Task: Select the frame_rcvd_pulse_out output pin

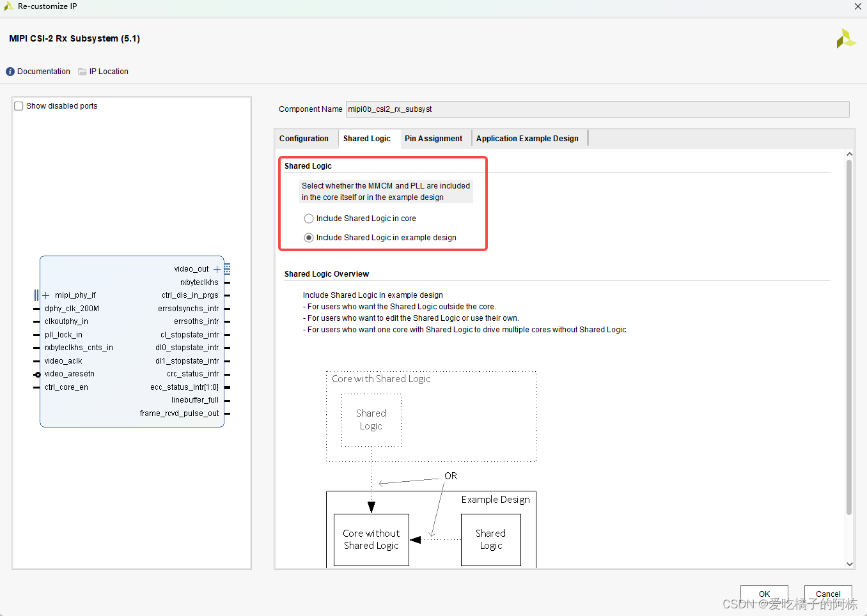Action: pos(226,413)
